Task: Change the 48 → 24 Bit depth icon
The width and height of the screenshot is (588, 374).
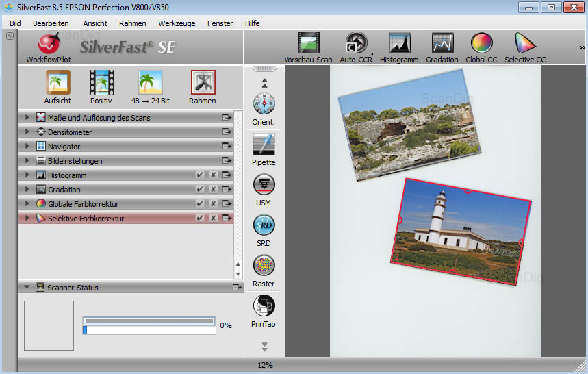Action: click(x=151, y=82)
